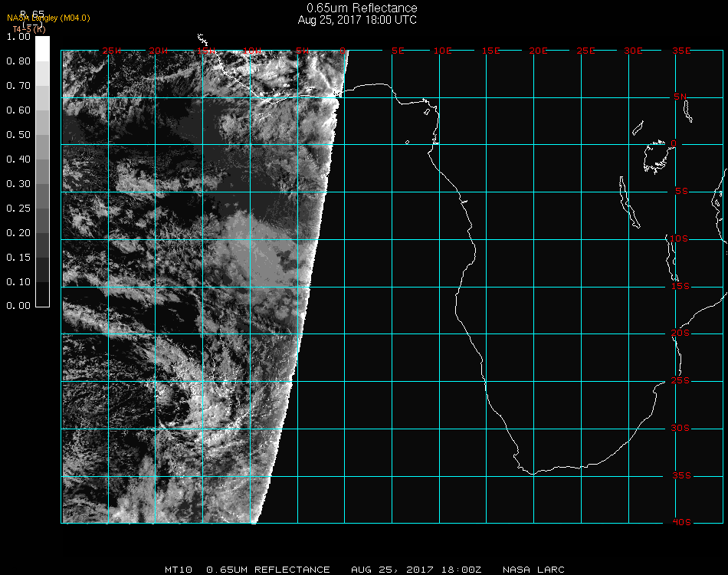Click the NASA LARC footer text
The width and height of the screenshot is (728, 575).
[533, 570]
